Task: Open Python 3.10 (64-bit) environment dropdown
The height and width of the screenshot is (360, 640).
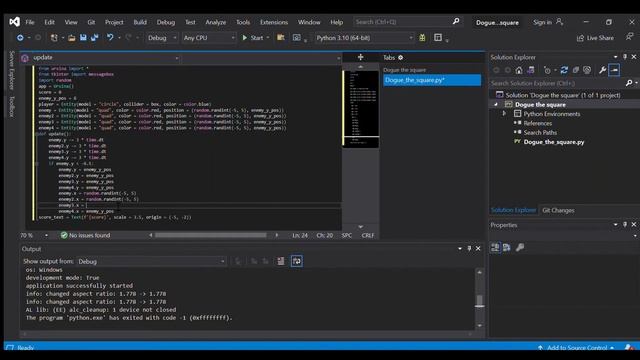Action: (364, 38)
